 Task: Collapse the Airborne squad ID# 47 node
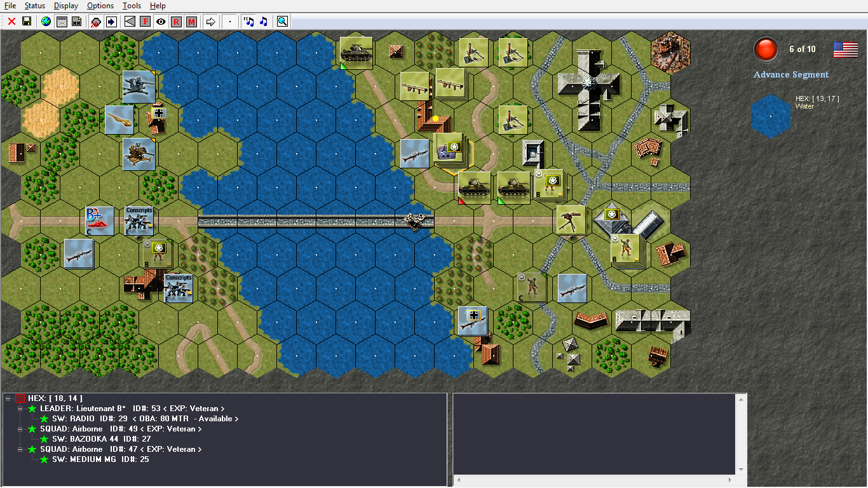[20, 449]
